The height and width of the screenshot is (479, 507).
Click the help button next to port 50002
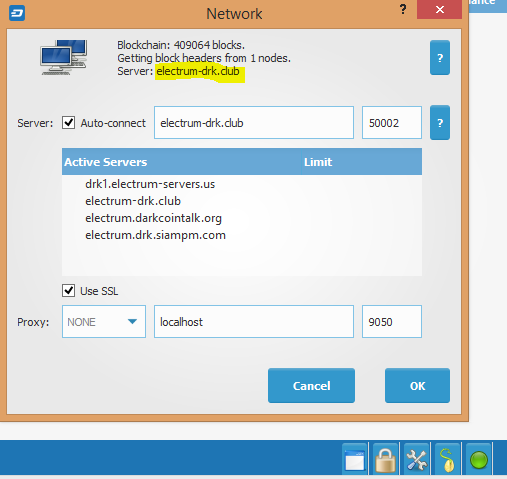(440, 123)
